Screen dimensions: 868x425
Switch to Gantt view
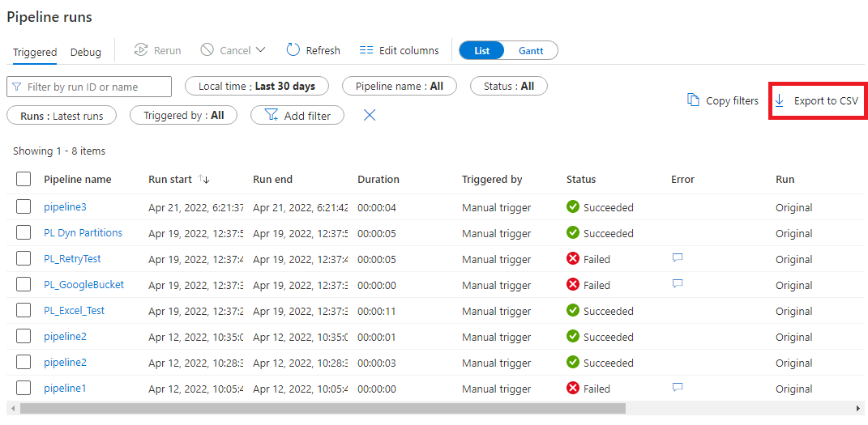click(x=531, y=50)
